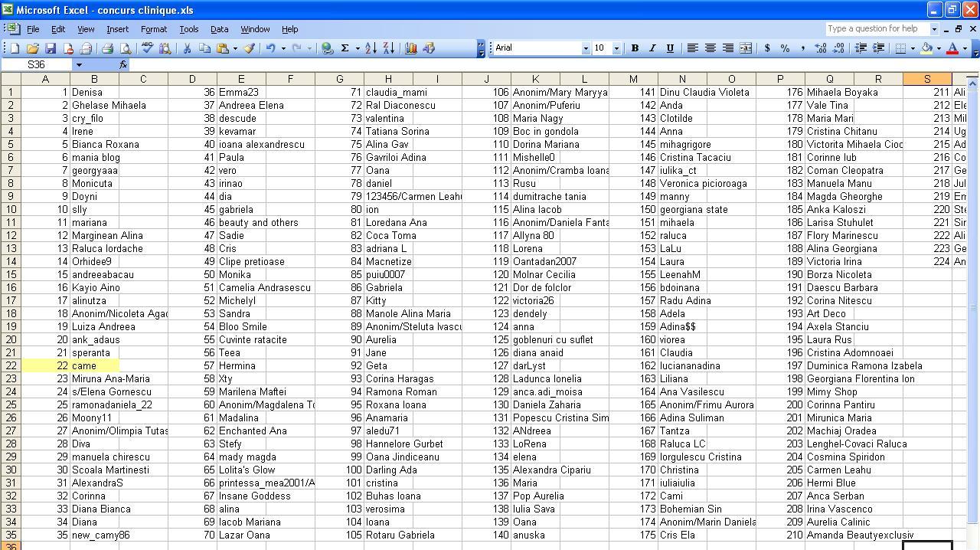Screen dimensions: 980x550
Task: Apply Currency style format
Action: [x=767, y=48]
